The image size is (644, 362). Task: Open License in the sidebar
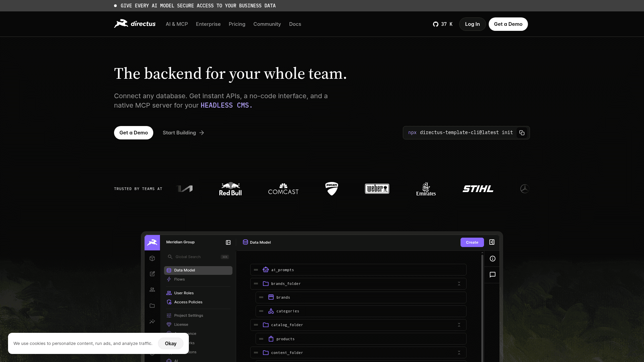[x=198, y=324]
